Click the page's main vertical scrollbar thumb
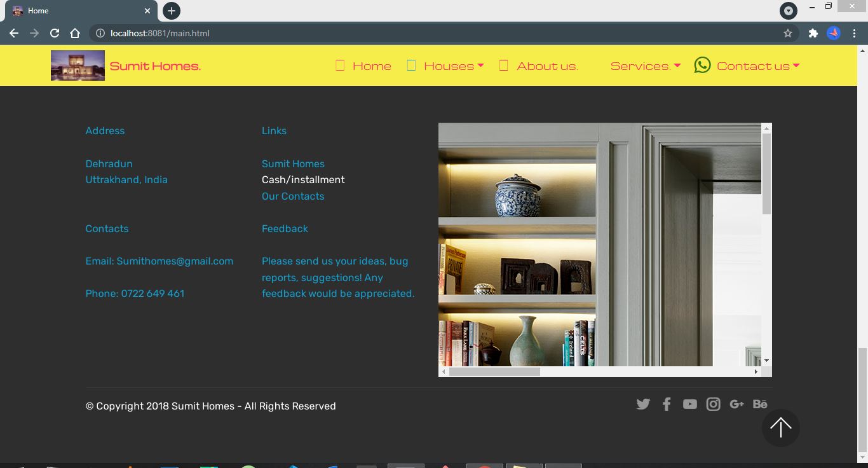The height and width of the screenshot is (468, 868). pyautogui.click(x=862, y=399)
